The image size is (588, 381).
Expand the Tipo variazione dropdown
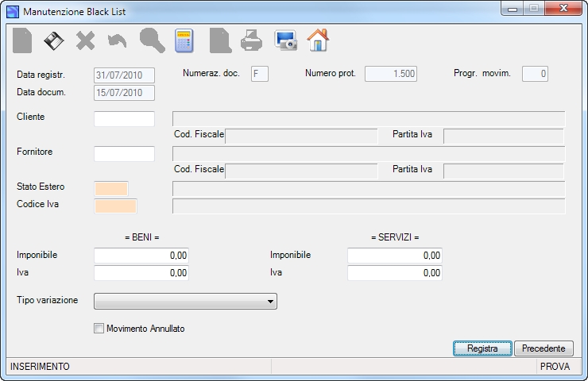coord(185,301)
